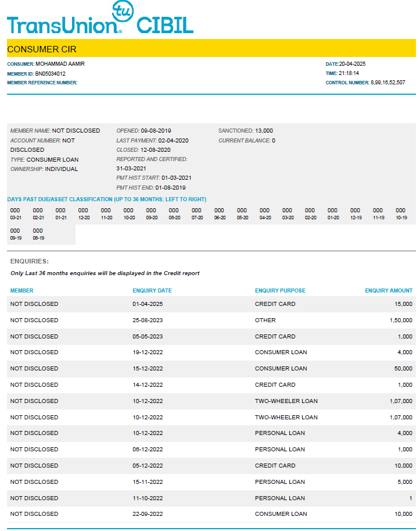Click CREDIT CARD in the 05-05-2023 row
This screenshot has height=531, width=420.
point(275,337)
